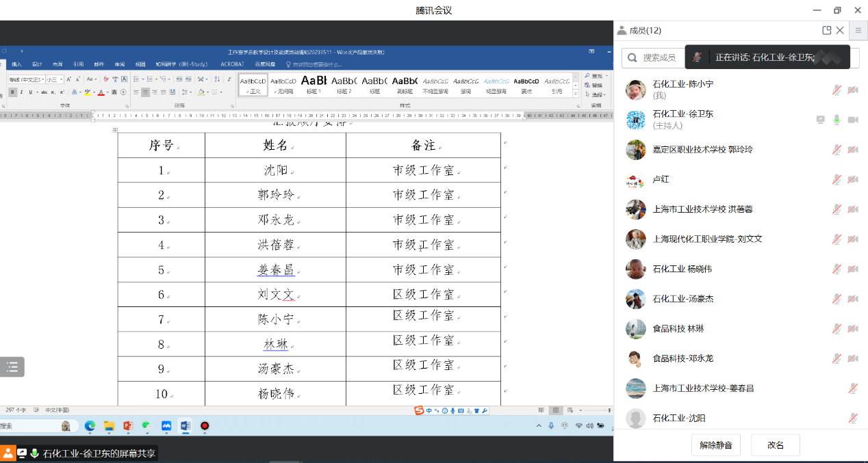This screenshot has height=463, width=868.
Task: Switch to the 插入 ribbon tab
Action: pos(16,64)
